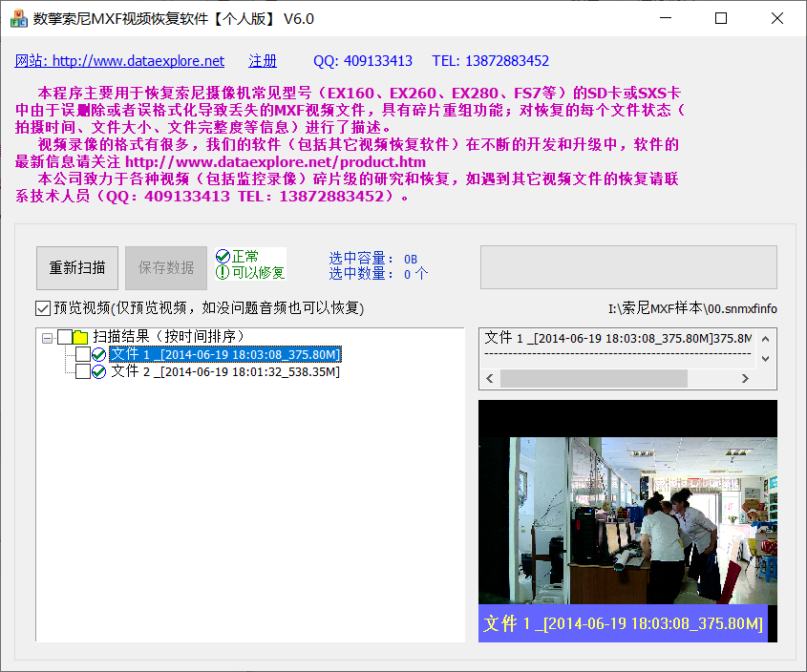Select the 扫描结果（按时间排序）root label
Screen dimensions: 807x672
(169, 337)
